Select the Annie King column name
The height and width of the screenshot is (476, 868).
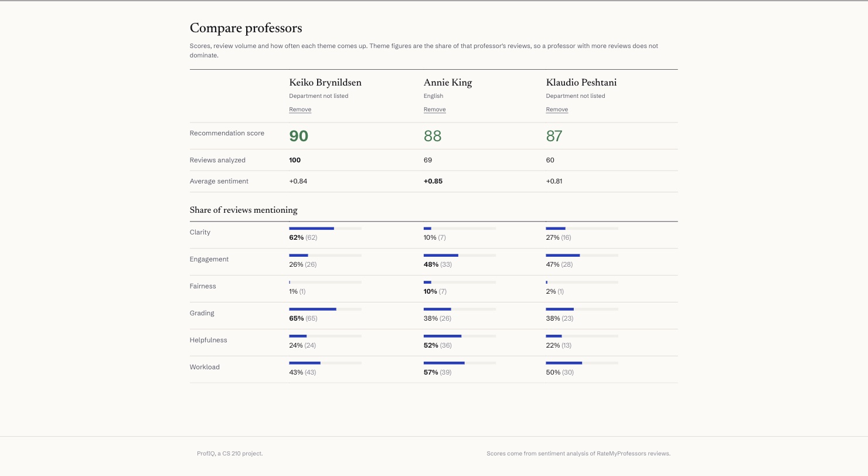448,83
